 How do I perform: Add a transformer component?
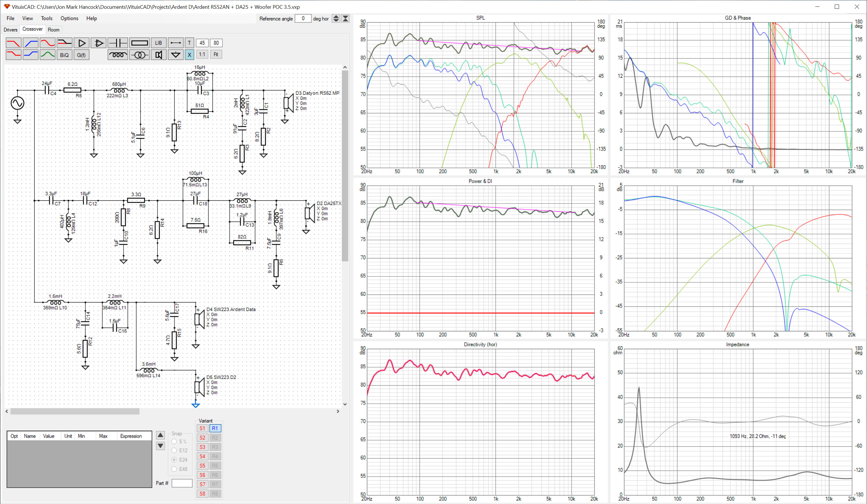[x=140, y=55]
